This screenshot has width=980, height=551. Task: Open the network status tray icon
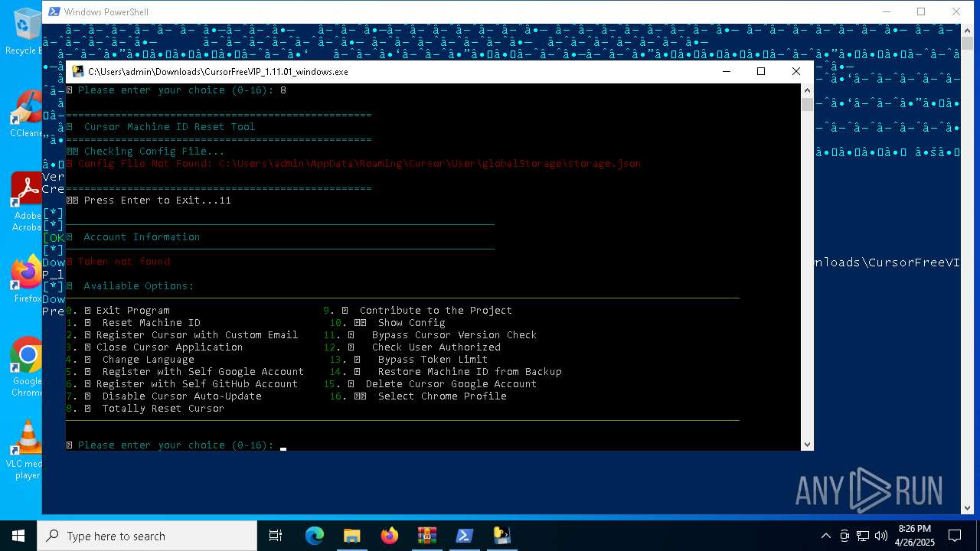coord(863,536)
